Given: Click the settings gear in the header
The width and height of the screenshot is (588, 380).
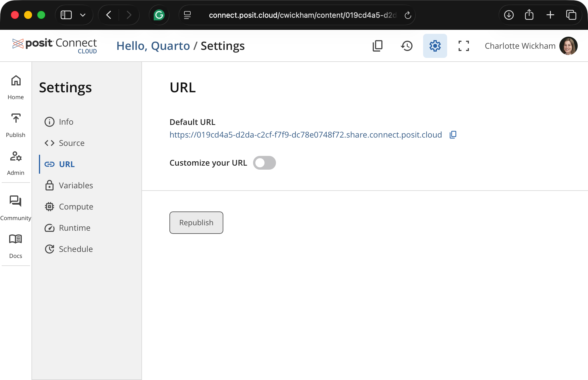Looking at the screenshot, I should tap(435, 46).
